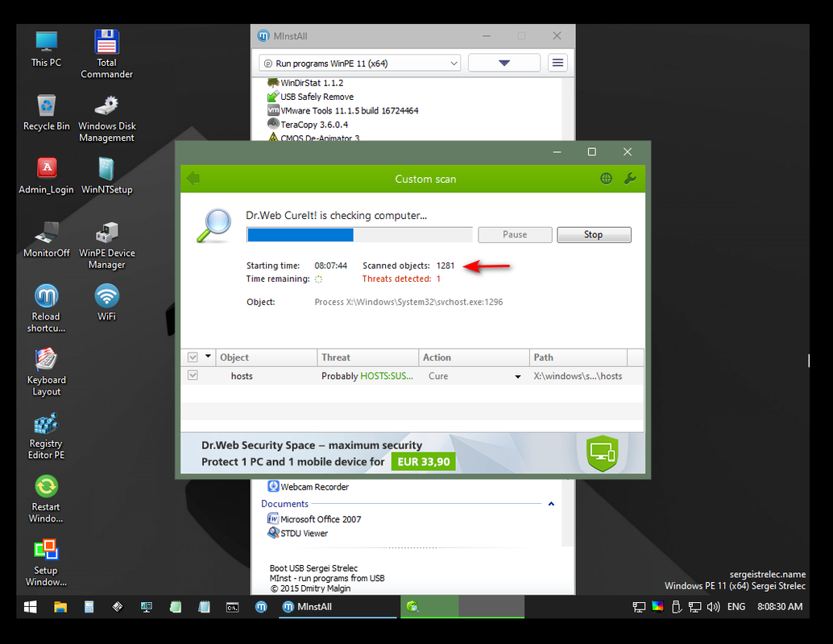Open Setup Windows desktop icon
Viewport: 833px width, 644px height.
(46, 562)
